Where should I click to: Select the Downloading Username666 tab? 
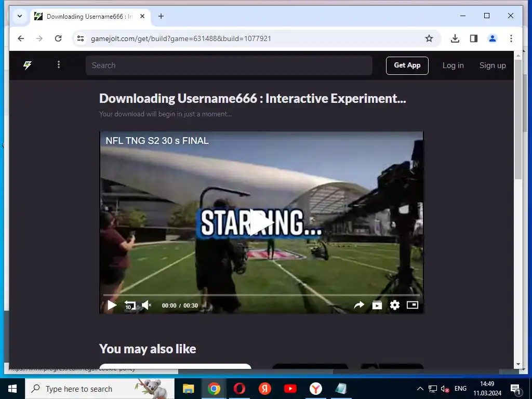pos(90,16)
